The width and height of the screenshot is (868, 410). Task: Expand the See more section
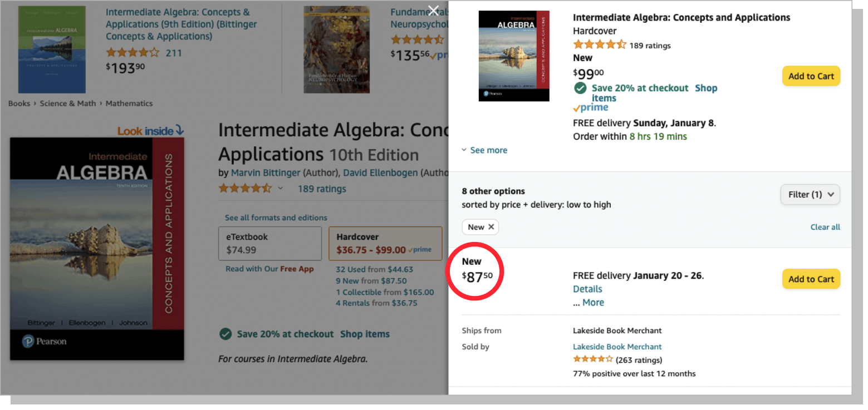tap(484, 150)
